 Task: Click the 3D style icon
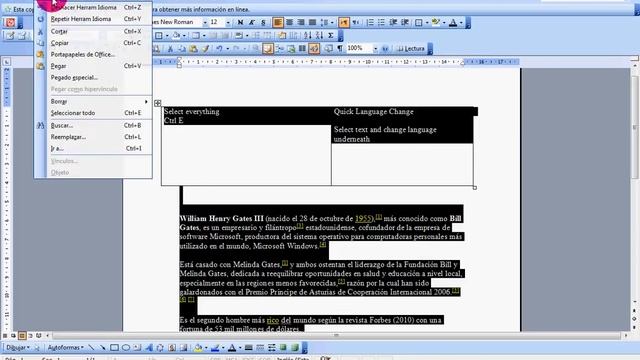(x=295, y=348)
